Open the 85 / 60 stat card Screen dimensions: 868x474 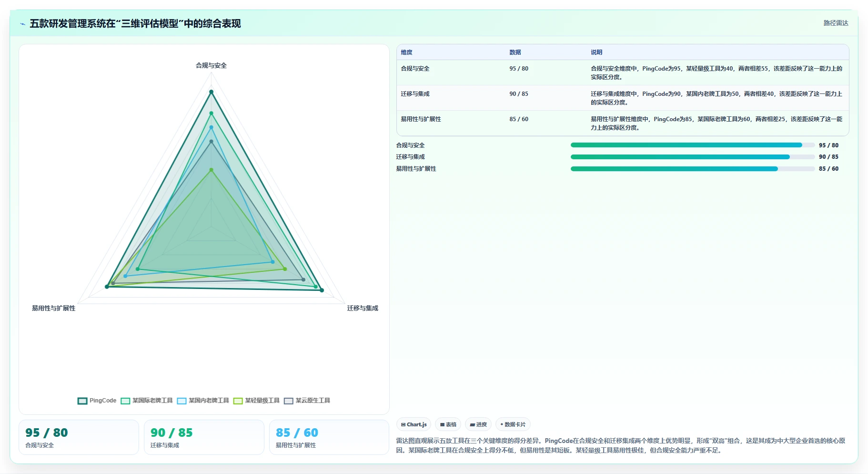tap(329, 437)
